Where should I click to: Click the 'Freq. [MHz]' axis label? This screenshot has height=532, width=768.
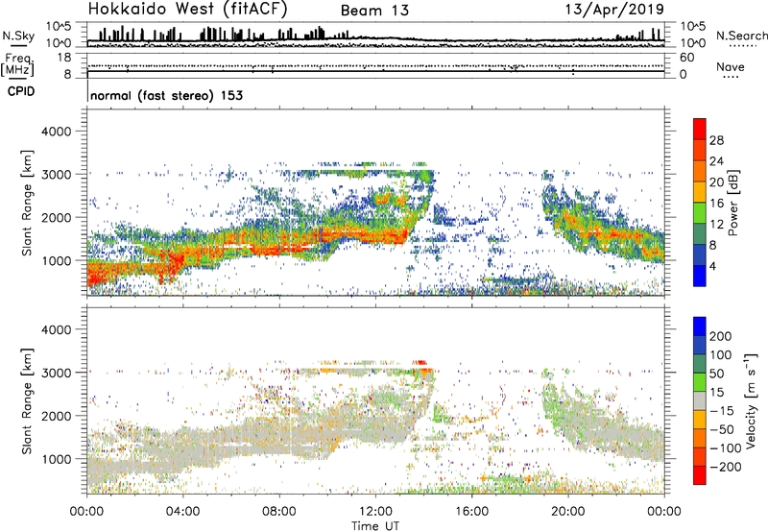pyautogui.click(x=17, y=65)
